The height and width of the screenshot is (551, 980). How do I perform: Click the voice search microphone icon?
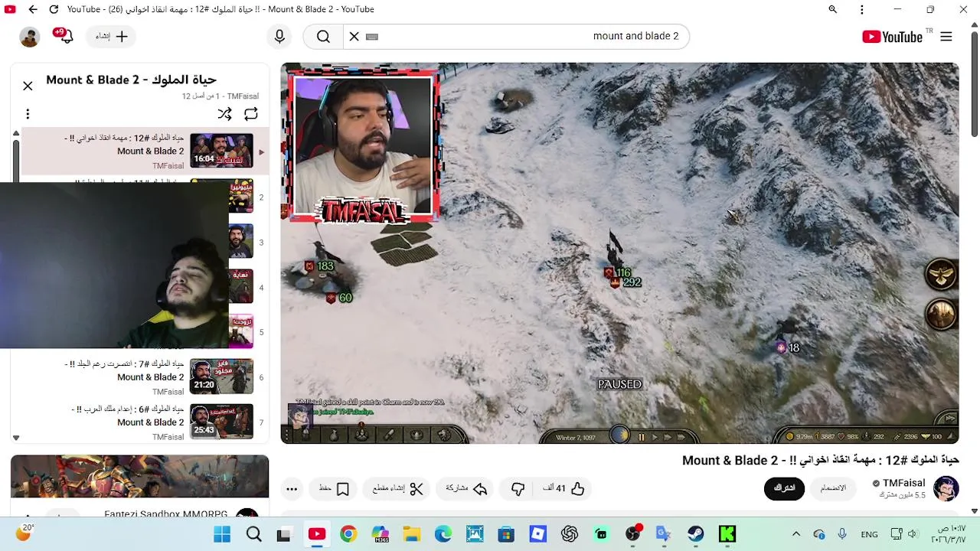(279, 36)
